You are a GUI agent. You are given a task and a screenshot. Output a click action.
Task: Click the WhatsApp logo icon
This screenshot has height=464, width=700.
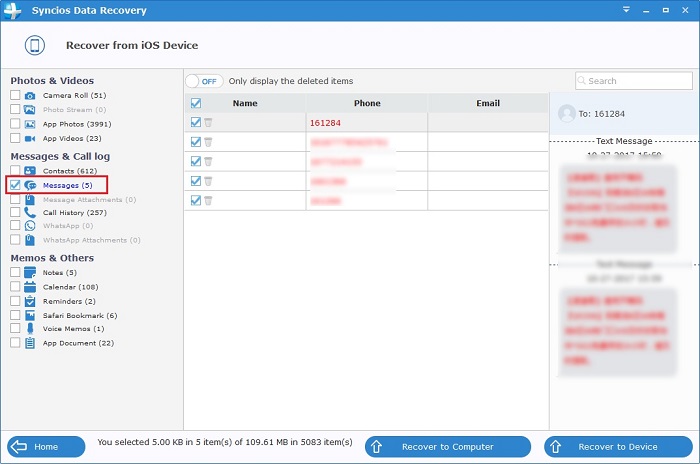(30, 226)
